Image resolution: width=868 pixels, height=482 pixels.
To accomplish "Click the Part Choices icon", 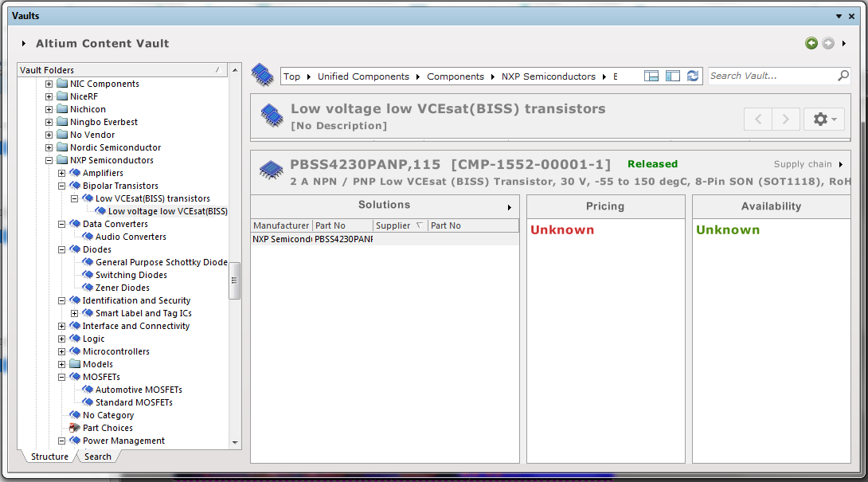I will (x=75, y=428).
